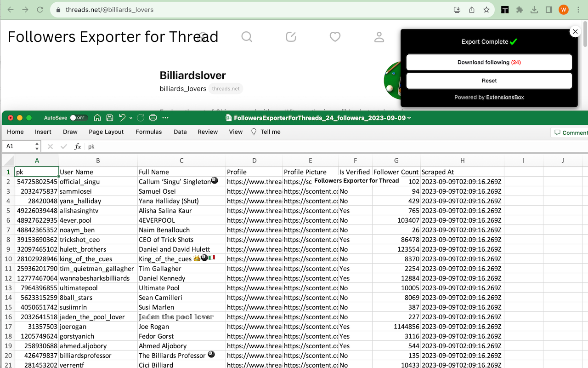Screen dimensions: 588x368
Task: Install app icon in address bar
Action: (457, 10)
